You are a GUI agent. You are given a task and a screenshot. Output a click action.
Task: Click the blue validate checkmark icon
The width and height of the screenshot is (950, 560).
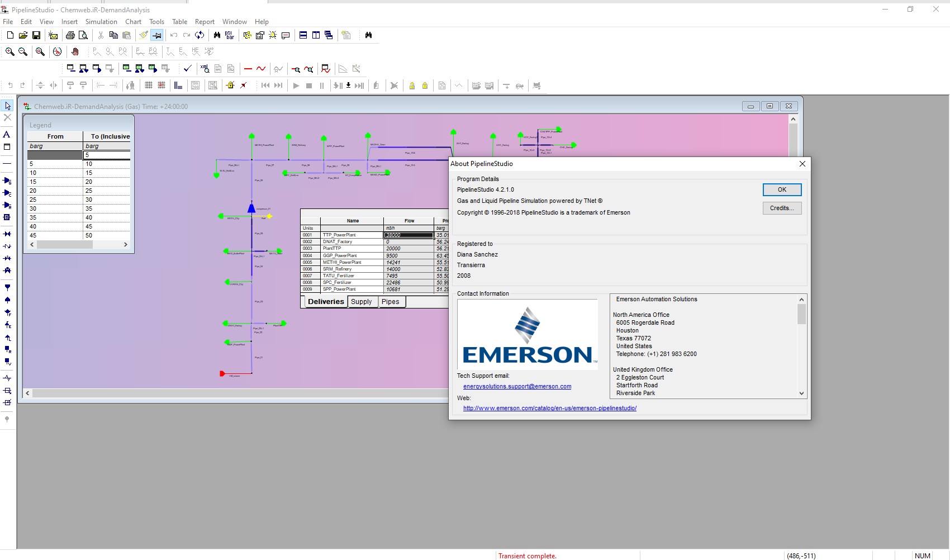click(188, 69)
